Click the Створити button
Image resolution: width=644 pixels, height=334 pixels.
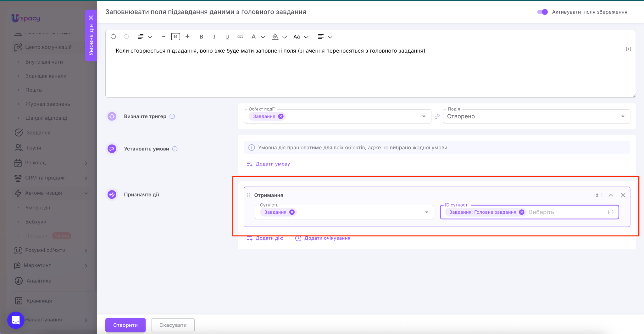pyautogui.click(x=125, y=325)
